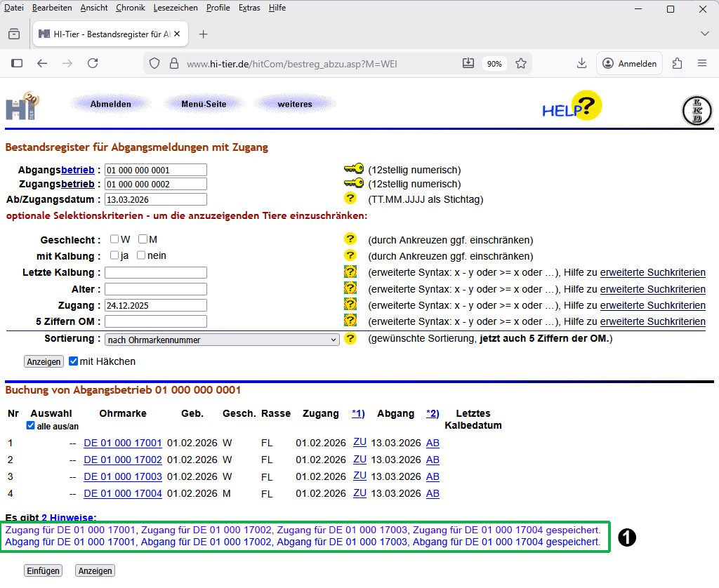This screenshot has height=588, width=719.
Task: Uncheck the 'mit Häkchen' checkbox
Action: coord(74,361)
